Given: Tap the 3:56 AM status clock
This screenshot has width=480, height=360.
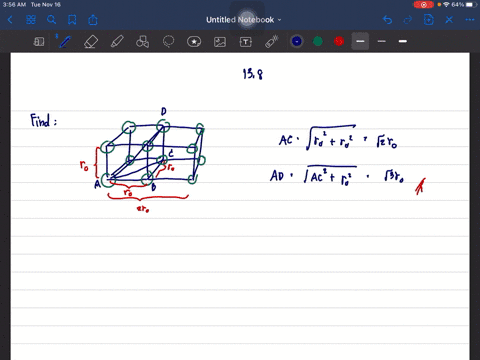Looking at the screenshot, I should pyautogui.click(x=14, y=5).
